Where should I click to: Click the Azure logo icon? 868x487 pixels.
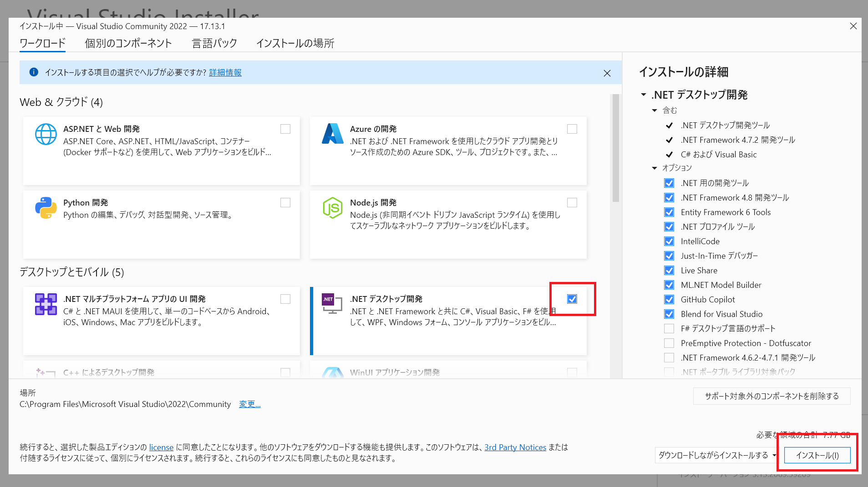tap(333, 134)
